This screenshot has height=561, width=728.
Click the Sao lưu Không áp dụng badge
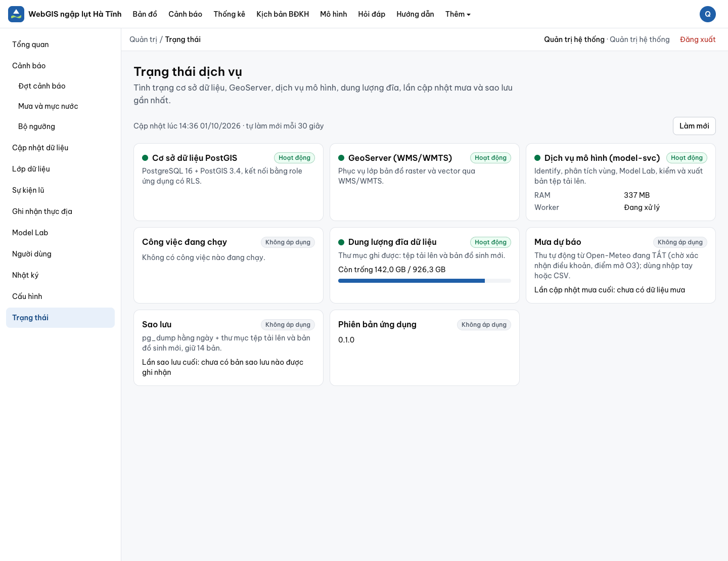pyautogui.click(x=288, y=325)
